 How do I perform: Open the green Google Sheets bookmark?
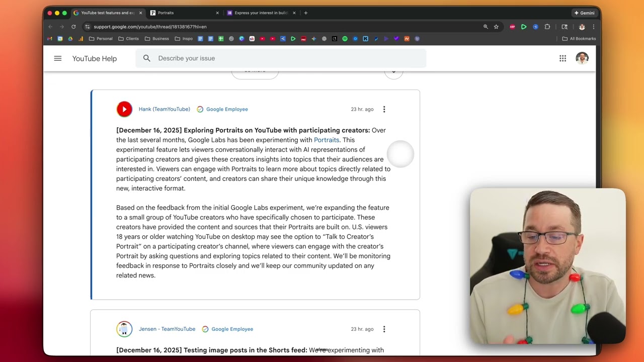[221, 39]
